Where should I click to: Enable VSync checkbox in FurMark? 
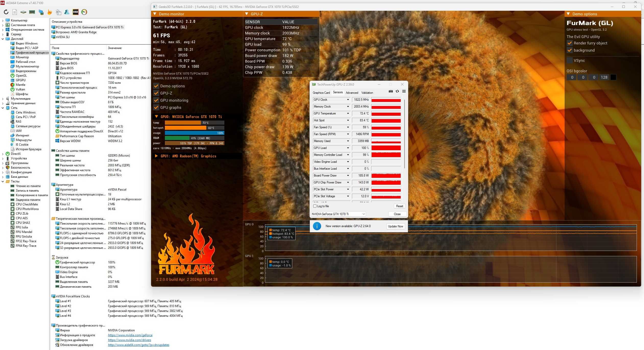[569, 61]
